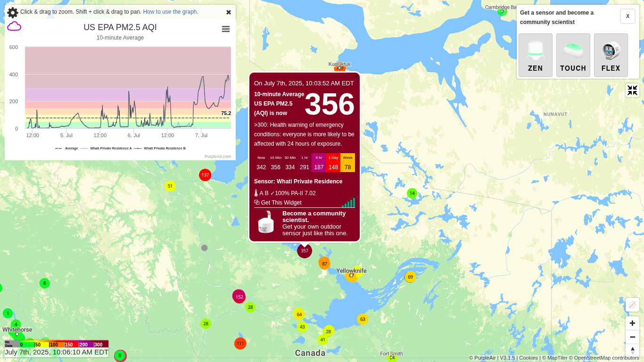644x362 pixels.
Task: Click the sensor marker reading 43
Action: 302,327
